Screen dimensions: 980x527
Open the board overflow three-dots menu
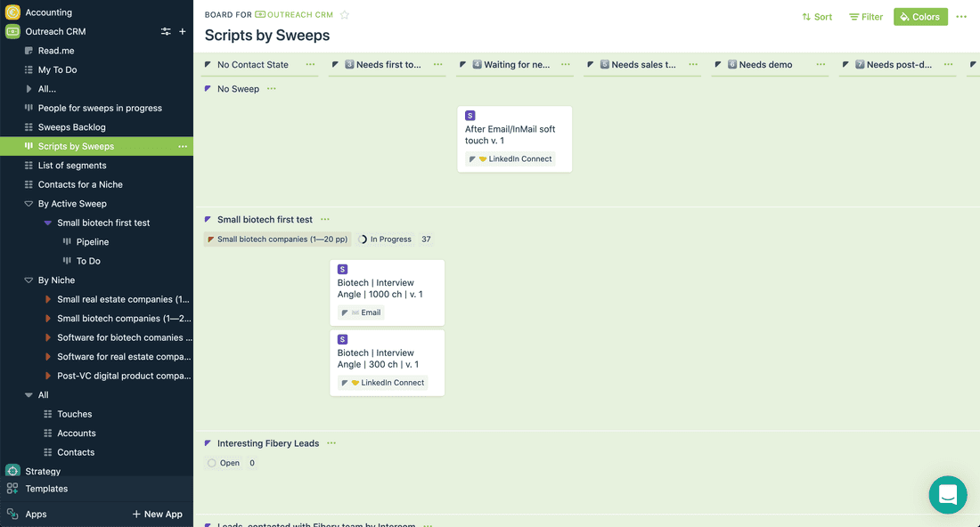coord(960,16)
